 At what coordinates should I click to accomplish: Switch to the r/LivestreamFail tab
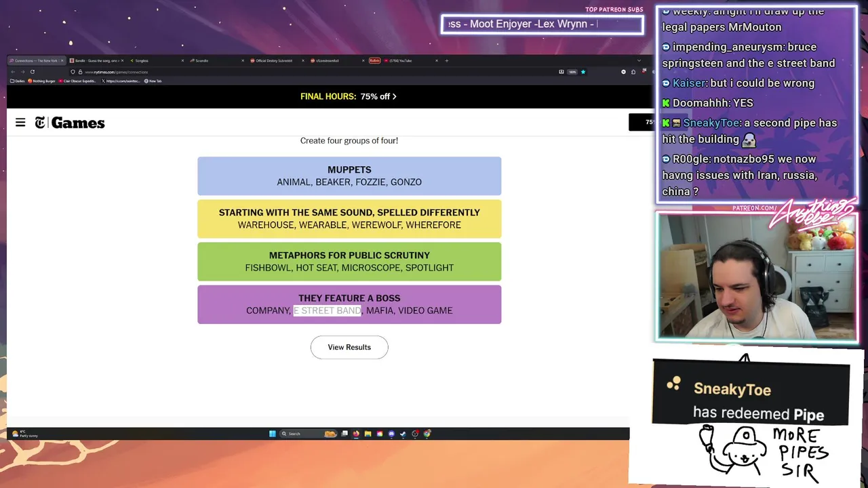click(x=336, y=60)
